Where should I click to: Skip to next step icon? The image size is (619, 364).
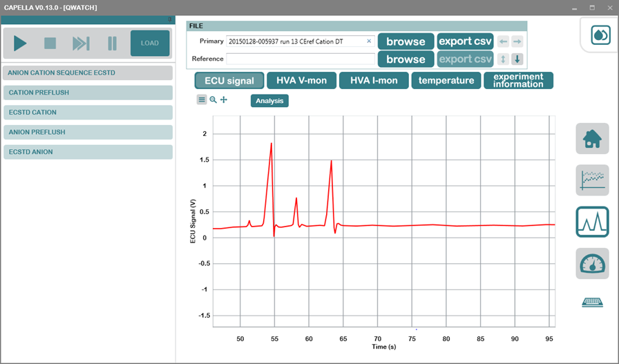point(81,43)
